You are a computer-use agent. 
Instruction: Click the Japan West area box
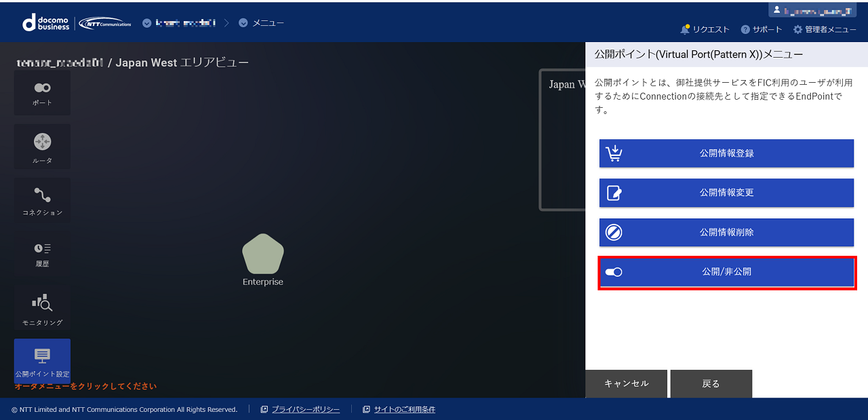tap(563, 140)
